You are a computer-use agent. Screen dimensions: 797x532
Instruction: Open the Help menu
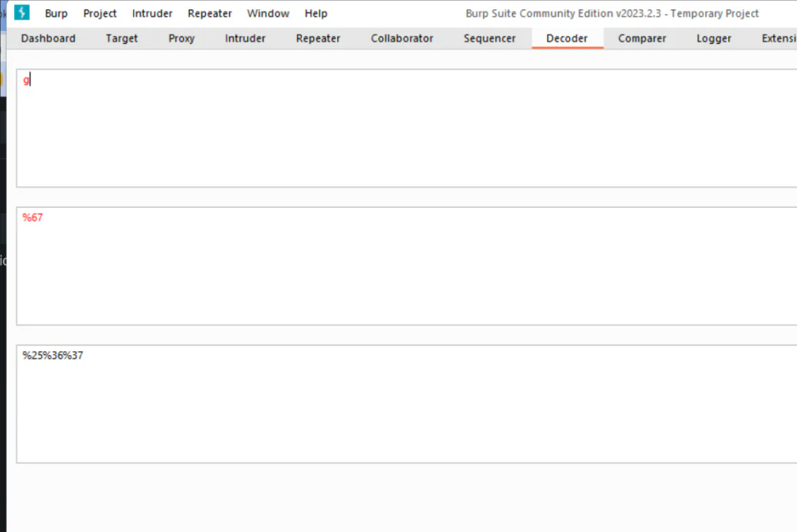(x=315, y=14)
